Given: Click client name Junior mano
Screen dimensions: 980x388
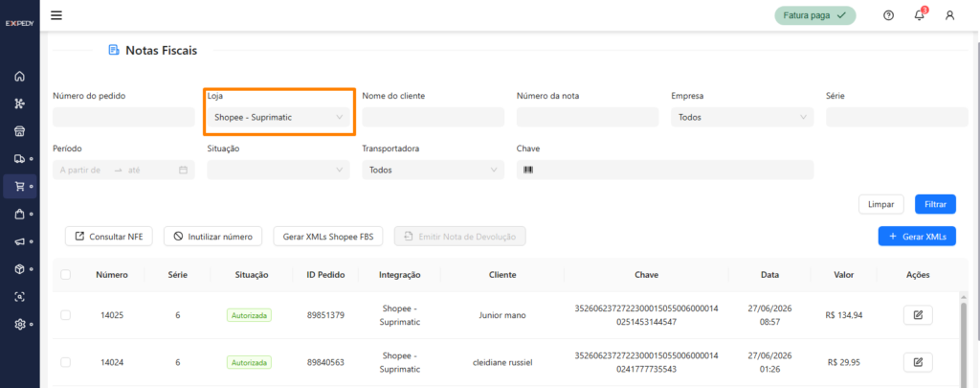Looking at the screenshot, I should coord(502,315).
